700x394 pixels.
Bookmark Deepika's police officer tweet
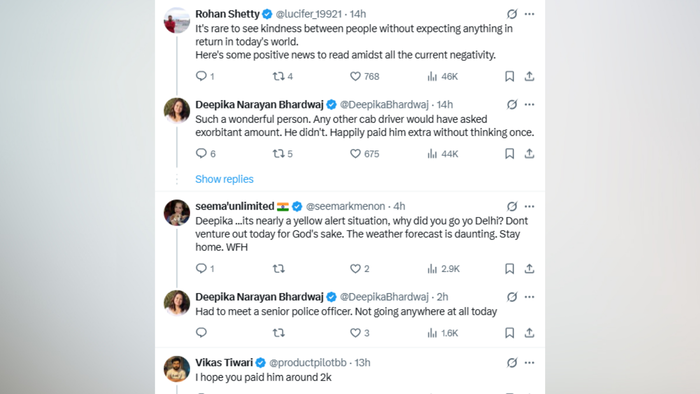(509, 333)
